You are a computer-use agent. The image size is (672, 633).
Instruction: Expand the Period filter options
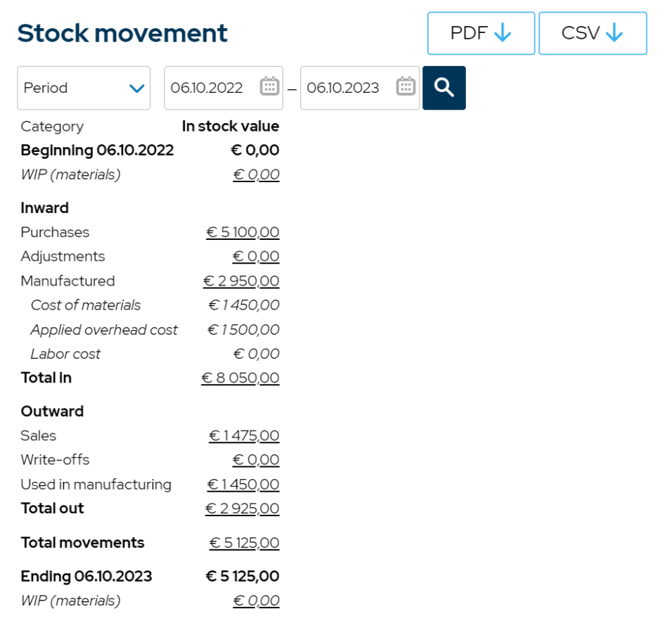point(84,87)
